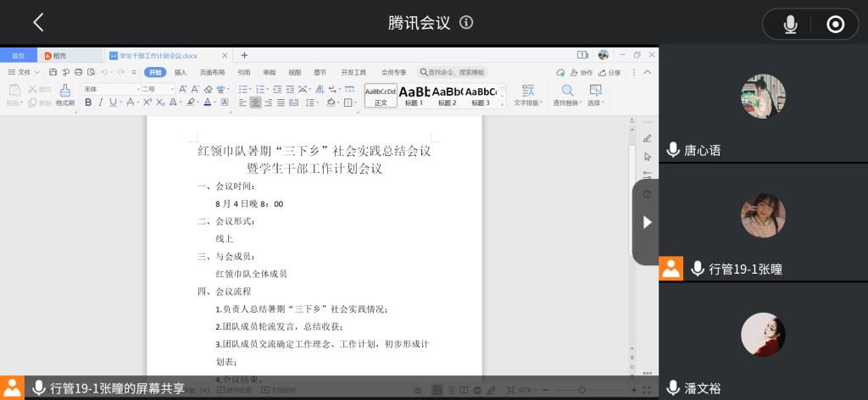Switch to the 插入 (Insert) ribbon tab
Screen dimensions: 868x400
(x=181, y=73)
